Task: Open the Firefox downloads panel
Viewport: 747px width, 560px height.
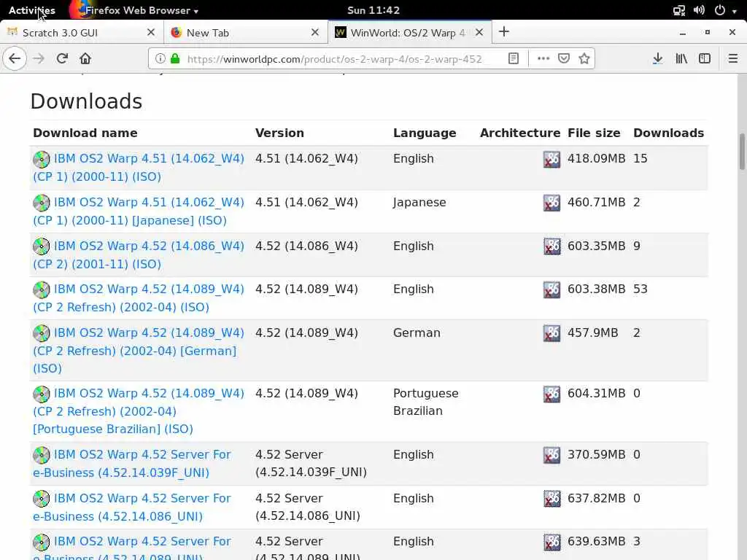Action: coord(657,58)
